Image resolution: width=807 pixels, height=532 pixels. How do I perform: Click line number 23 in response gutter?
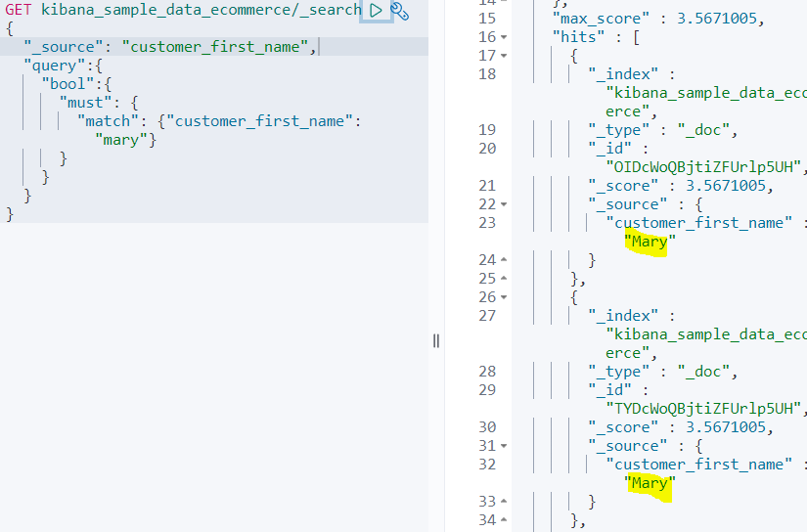coord(487,223)
